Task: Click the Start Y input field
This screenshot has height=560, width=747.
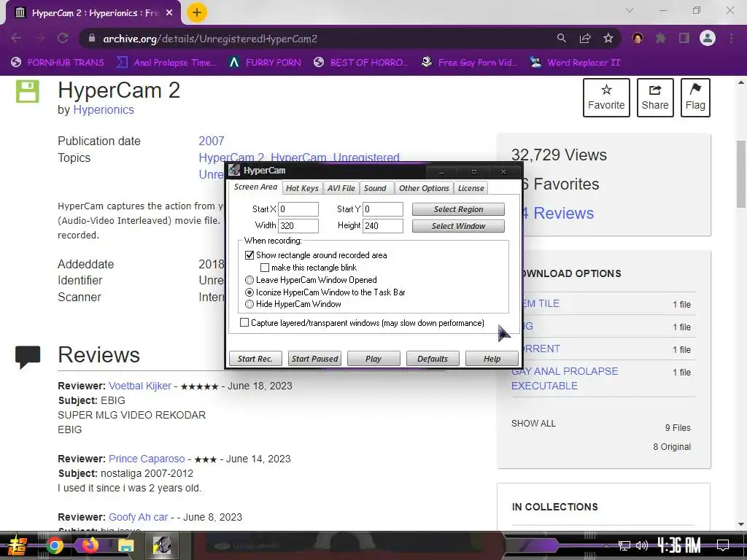Action: (382, 209)
